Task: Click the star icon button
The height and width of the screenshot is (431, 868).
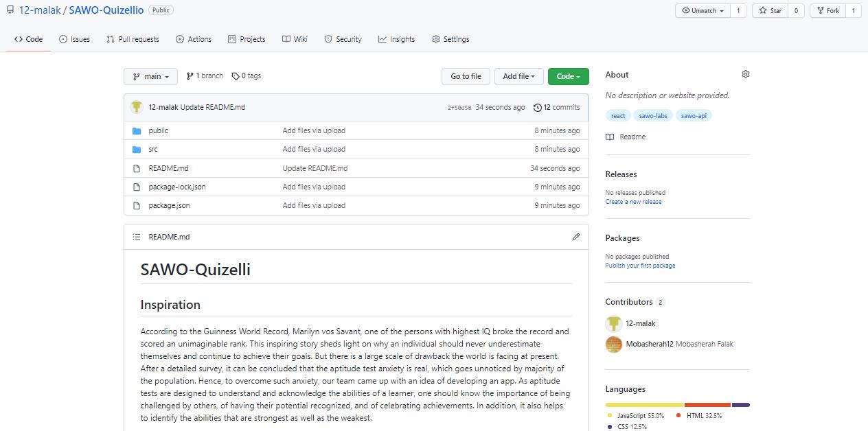Action: point(769,11)
